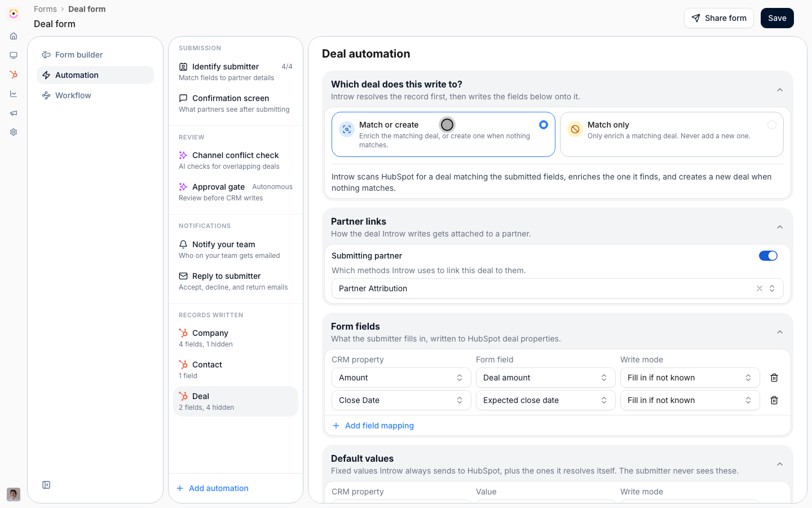Select the Match only radio option

[x=772, y=125]
